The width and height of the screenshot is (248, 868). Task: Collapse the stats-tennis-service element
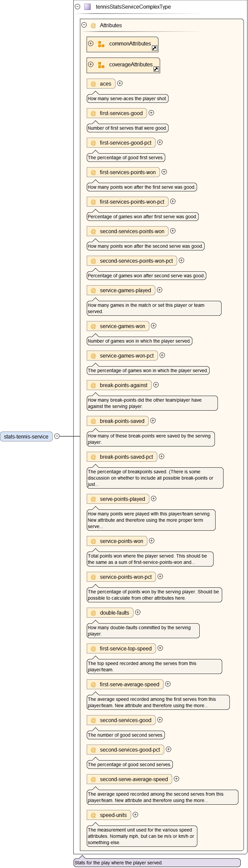click(57, 436)
